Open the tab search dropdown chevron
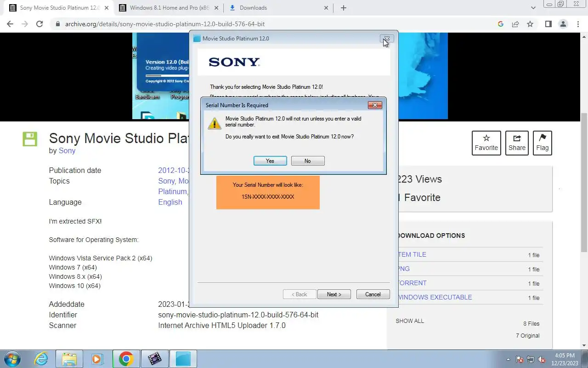 [x=533, y=8]
